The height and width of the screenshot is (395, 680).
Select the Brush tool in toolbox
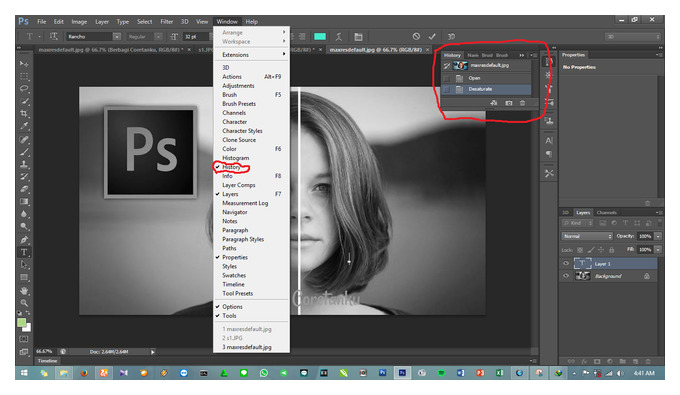pyautogui.click(x=24, y=152)
